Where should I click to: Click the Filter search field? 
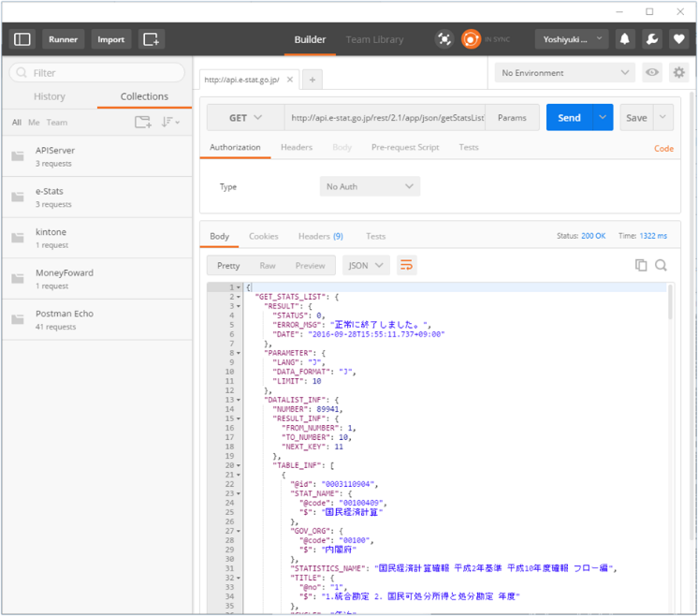pyautogui.click(x=97, y=73)
